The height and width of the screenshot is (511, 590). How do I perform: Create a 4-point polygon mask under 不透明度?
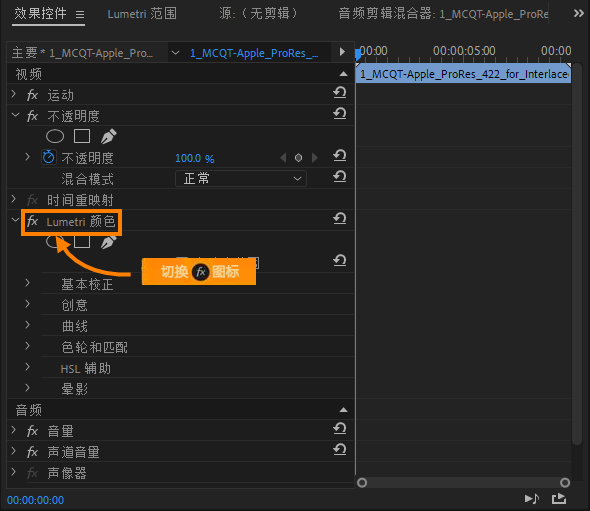pos(82,136)
